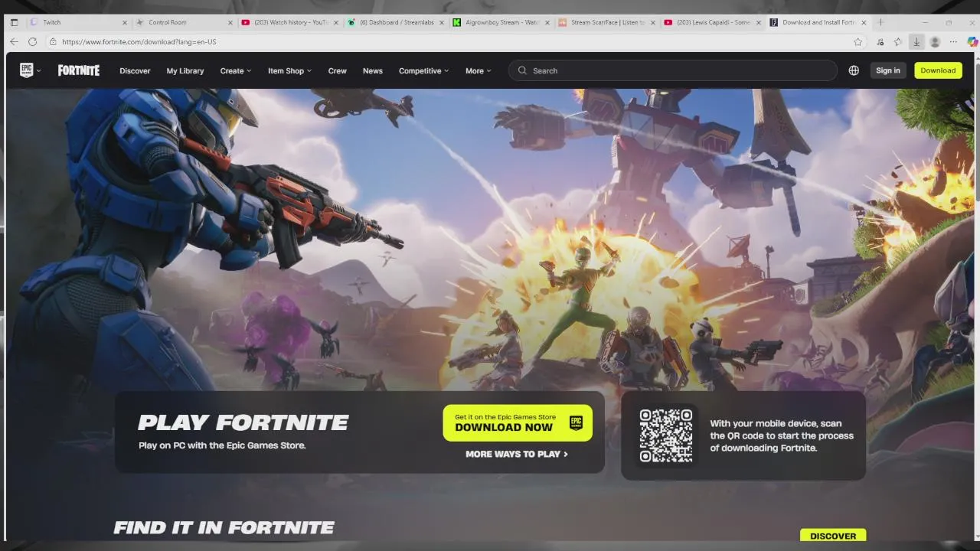
Task: Close the Dashboard Streamlabs tab
Action: (442, 22)
